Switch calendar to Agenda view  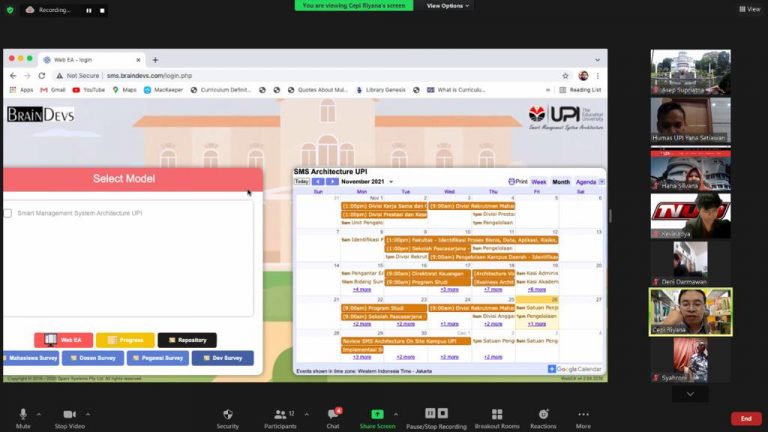586,182
